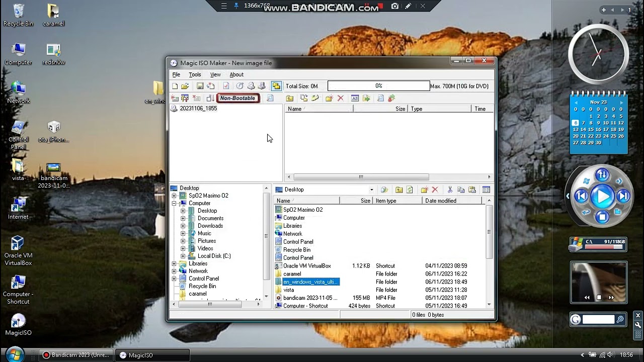Click the MagicISO taskbar button
Image resolution: width=644 pixels, height=362 pixels.
click(152, 355)
